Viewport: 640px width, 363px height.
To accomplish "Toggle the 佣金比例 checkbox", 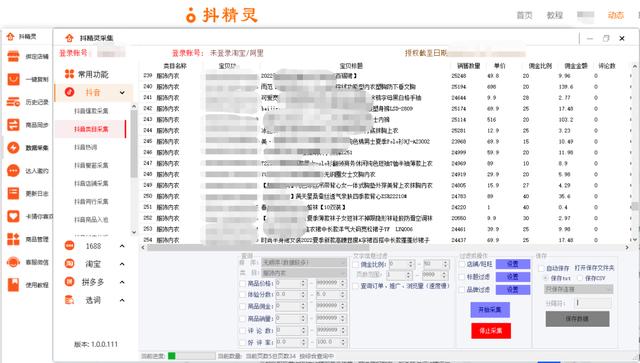I will (356, 265).
